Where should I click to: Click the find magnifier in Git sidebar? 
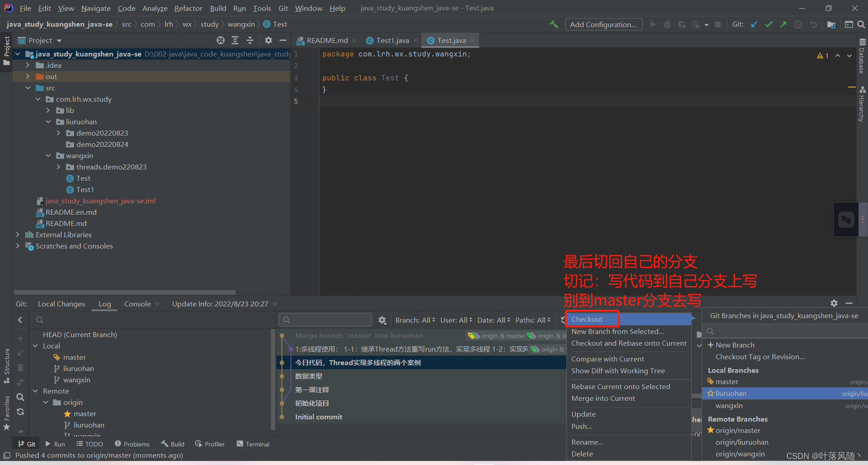(x=20, y=397)
